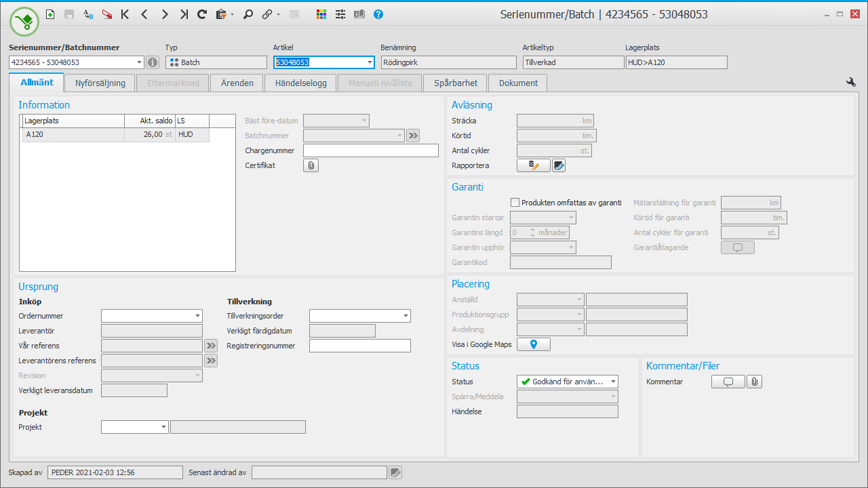
Task: Open the colorful grid icon in toolbar
Action: (321, 14)
